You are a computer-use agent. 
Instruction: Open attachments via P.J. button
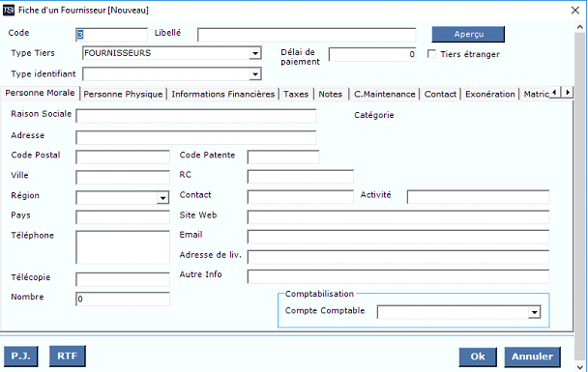pos(21,356)
